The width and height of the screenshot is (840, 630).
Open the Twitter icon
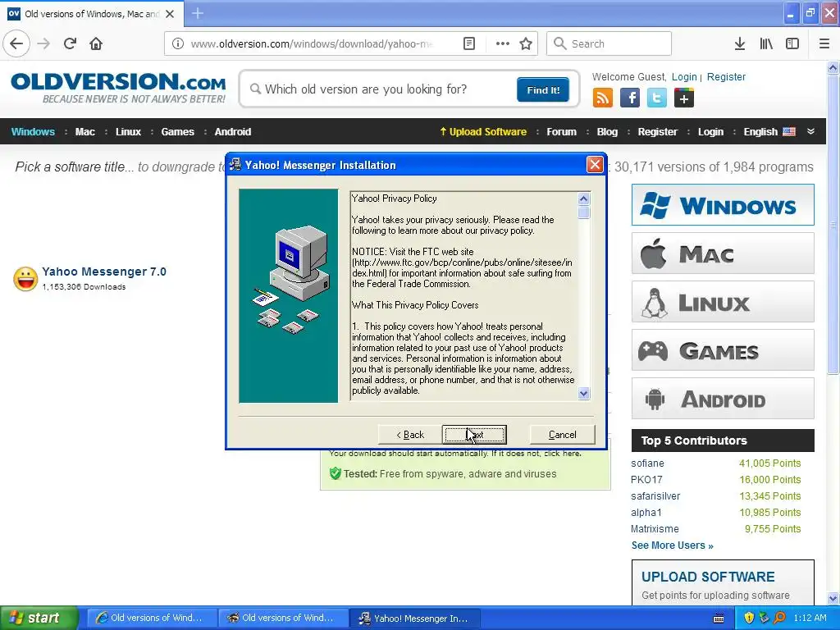[x=657, y=98]
